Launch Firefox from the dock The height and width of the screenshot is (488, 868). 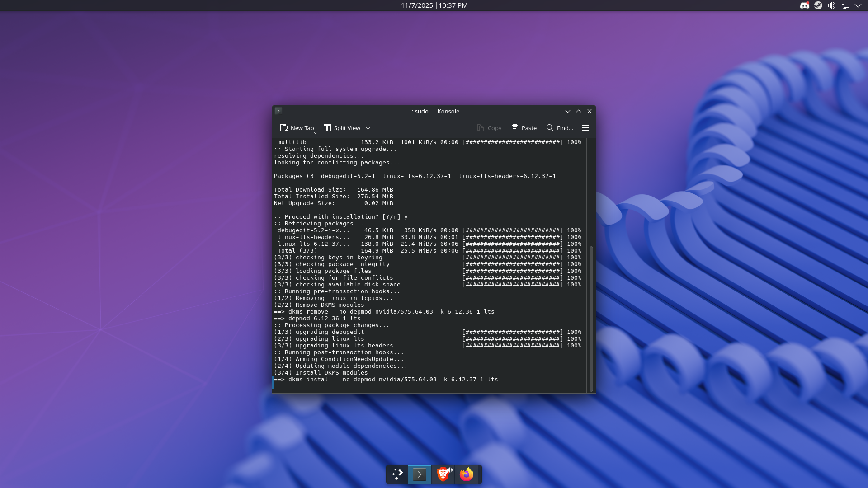pyautogui.click(x=467, y=474)
